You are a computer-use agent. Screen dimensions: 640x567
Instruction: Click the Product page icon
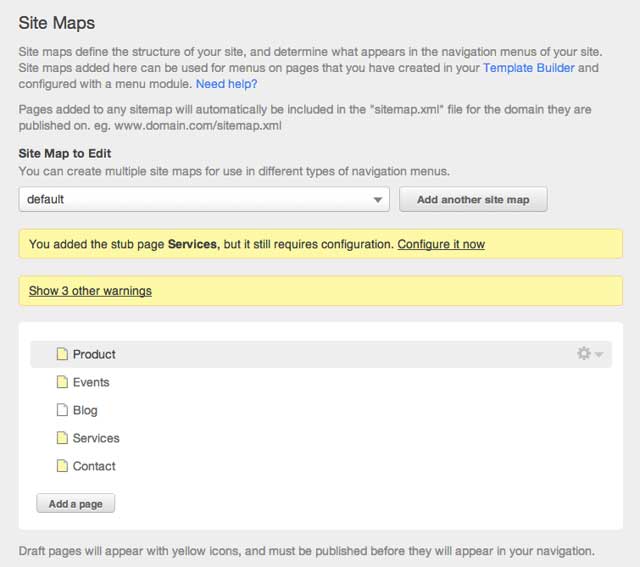pos(62,354)
